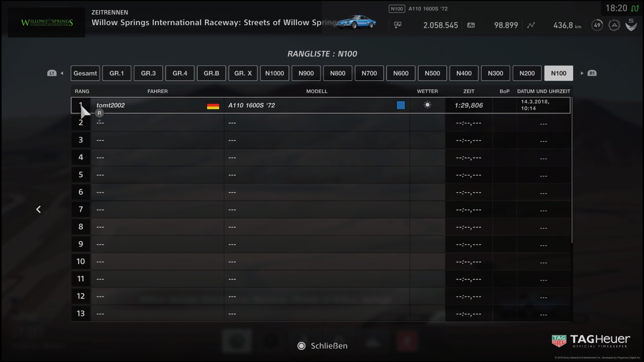This screenshot has height=362, width=644.
Task: Click the lap time 1:29,806
Action: tap(469, 105)
